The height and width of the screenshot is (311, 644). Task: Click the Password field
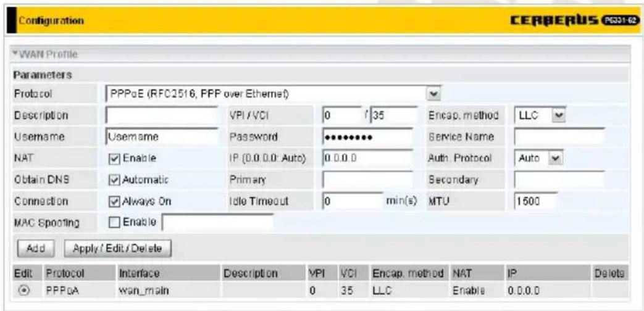click(x=367, y=137)
